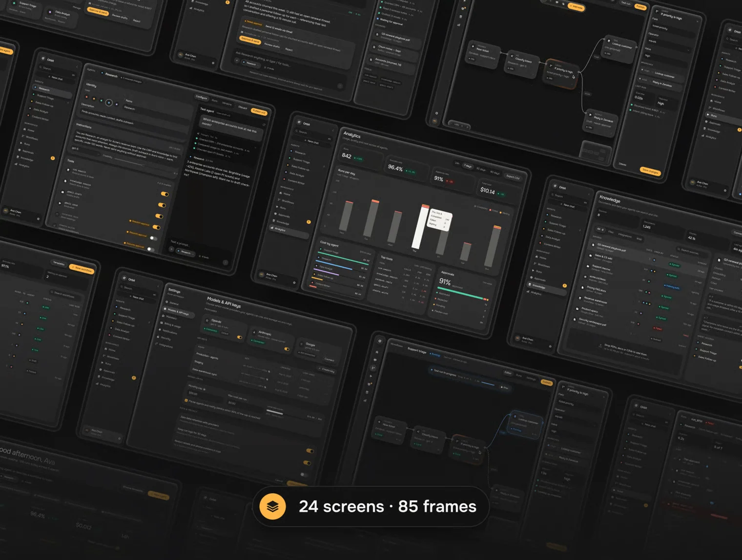Open the gear beside Ava Chen in the Knowledge screen
This screenshot has width=742, height=560.
point(550,346)
